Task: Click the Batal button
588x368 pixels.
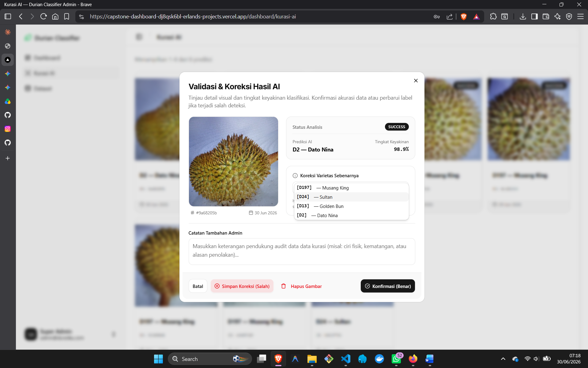Action: point(198,286)
